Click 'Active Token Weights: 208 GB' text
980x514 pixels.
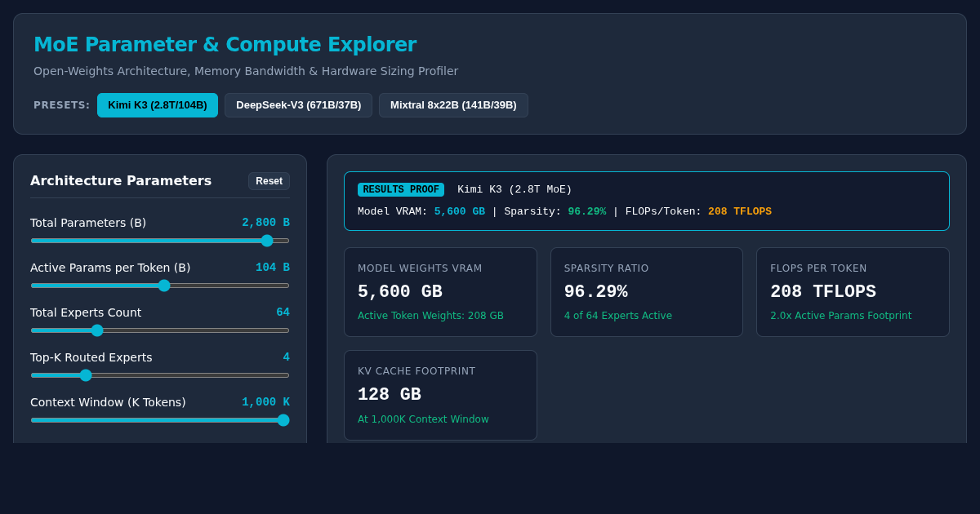[430, 316]
